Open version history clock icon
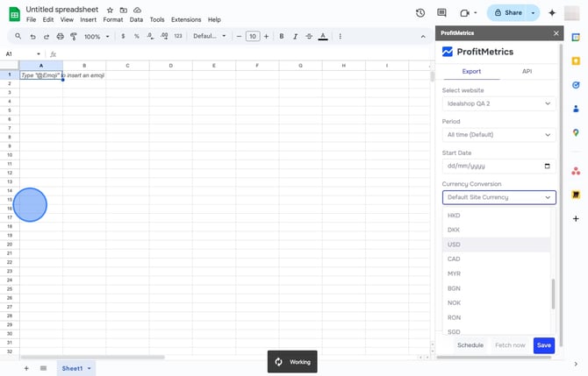 420,13
